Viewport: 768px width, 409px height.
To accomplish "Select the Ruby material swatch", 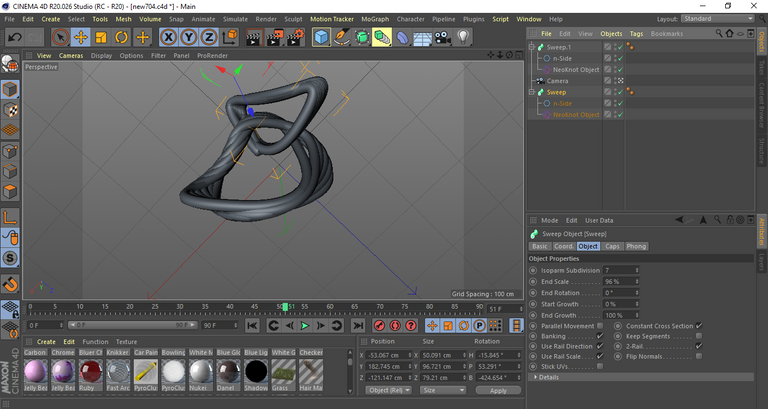I will pyautogui.click(x=90, y=371).
